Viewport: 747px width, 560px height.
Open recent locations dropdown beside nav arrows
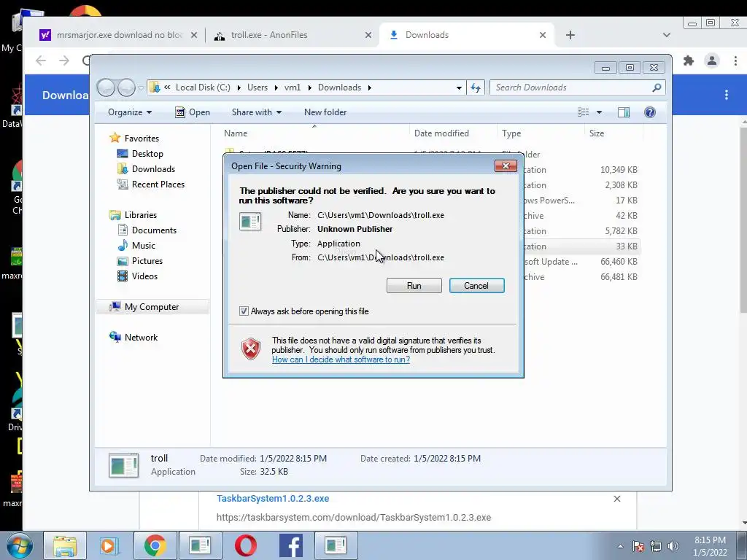(141, 88)
